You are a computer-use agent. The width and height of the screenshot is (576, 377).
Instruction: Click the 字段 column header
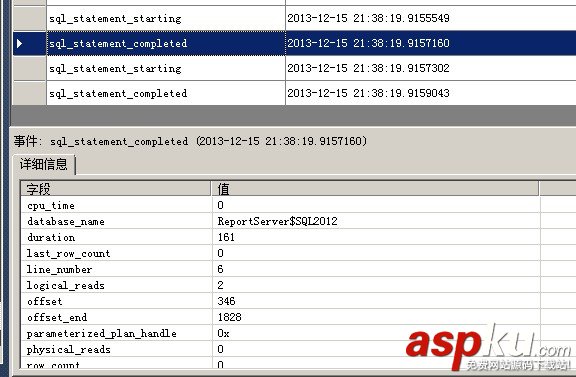[x=116, y=189]
